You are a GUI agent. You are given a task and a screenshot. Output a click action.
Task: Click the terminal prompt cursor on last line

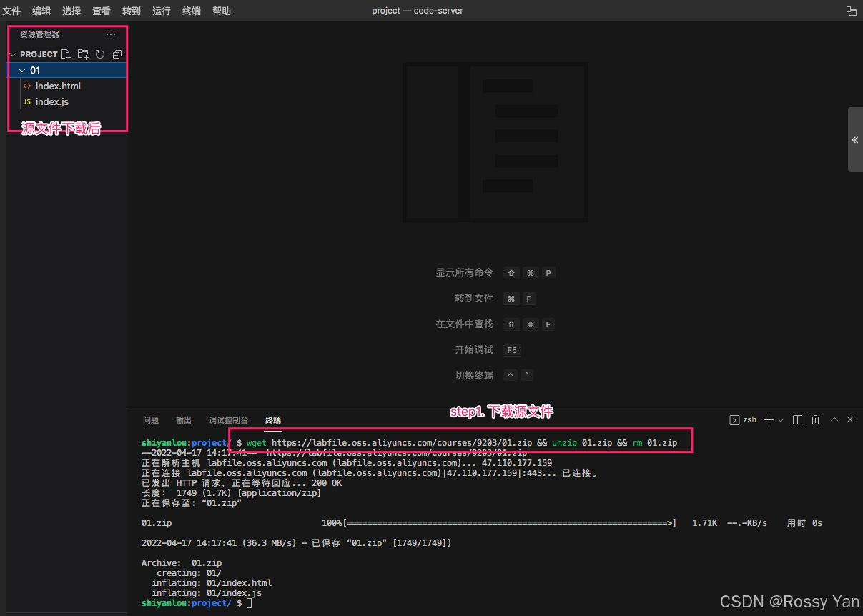pos(249,603)
